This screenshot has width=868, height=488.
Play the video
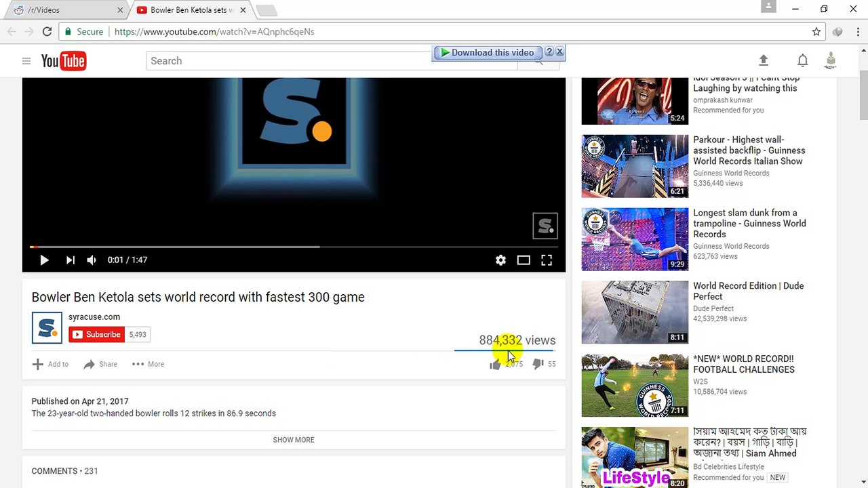click(44, 260)
